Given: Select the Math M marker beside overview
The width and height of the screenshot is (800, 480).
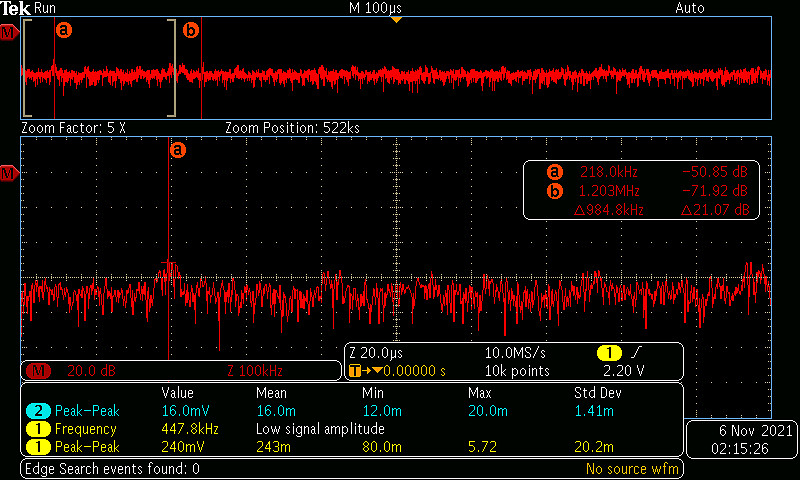Looking at the screenshot, I should coord(9,33).
